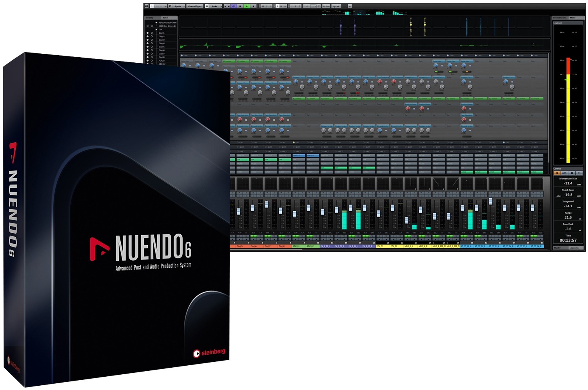Start playback with the Play button
Viewport: 588px width, 390px height.
pyautogui.click(x=247, y=6)
